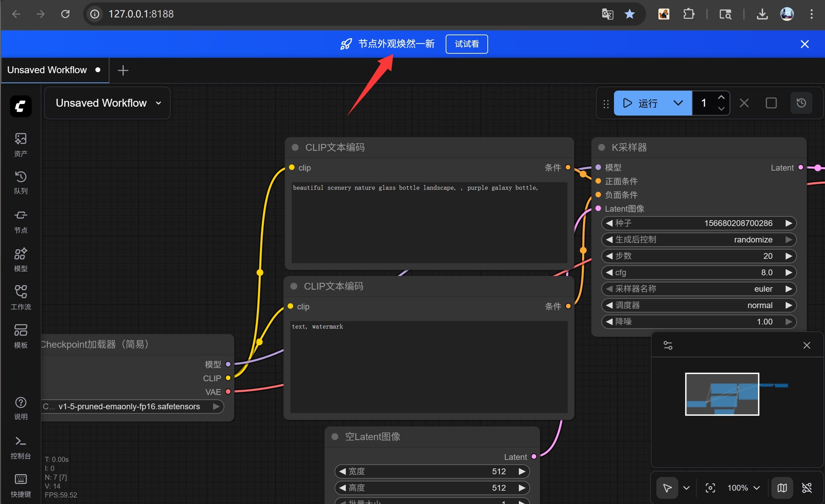This screenshot has height=504, width=825.
Task: Click the fit view icon in the canvas toolbar
Action: coord(710,488)
